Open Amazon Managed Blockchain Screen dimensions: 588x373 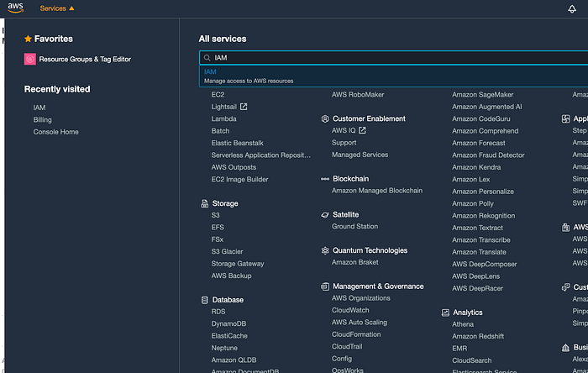377,191
